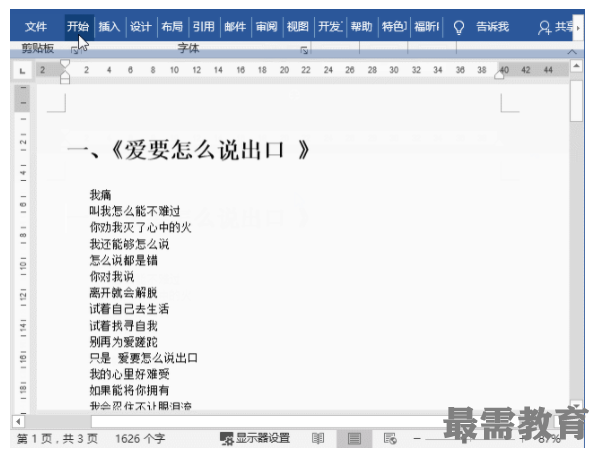The height and width of the screenshot is (463, 595).
Task: Click the vertical scrollbar thumb
Action: point(576,101)
